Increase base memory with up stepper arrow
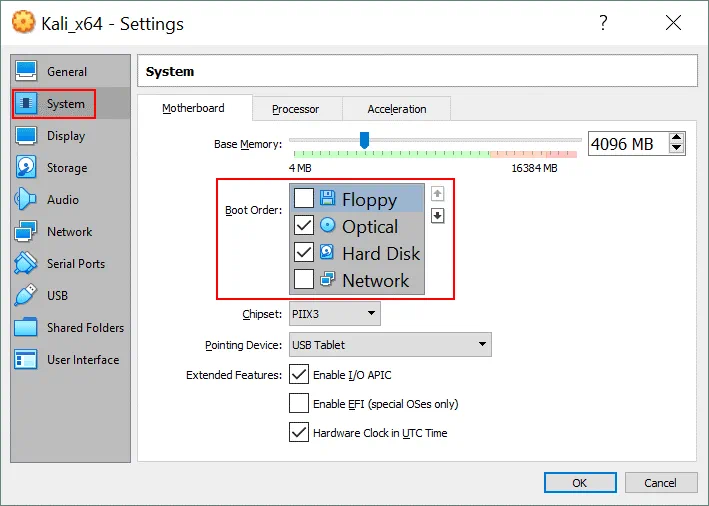This screenshot has width=709, height=506. tap(677, 138)
